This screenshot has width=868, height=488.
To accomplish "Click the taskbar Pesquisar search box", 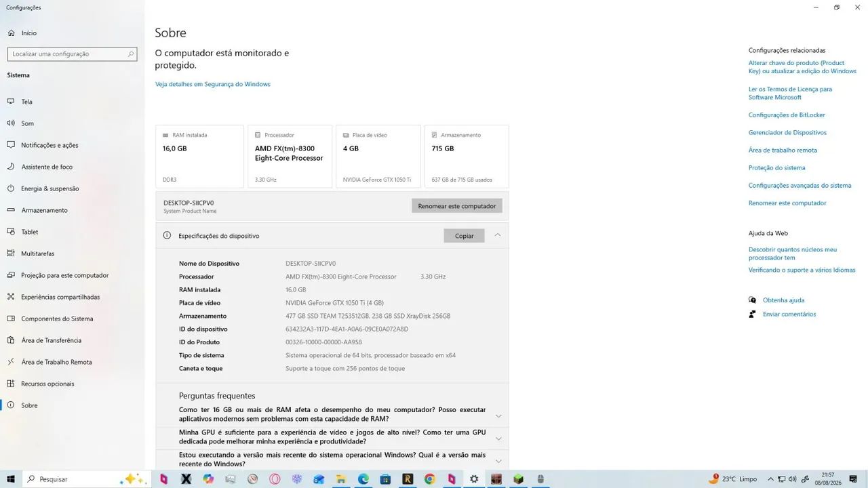I will coord(86,479).
